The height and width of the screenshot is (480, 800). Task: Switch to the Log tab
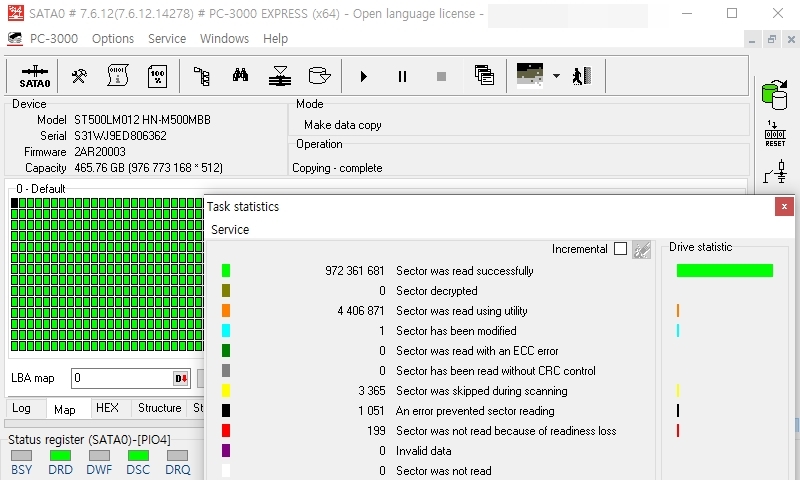[21, 408]
